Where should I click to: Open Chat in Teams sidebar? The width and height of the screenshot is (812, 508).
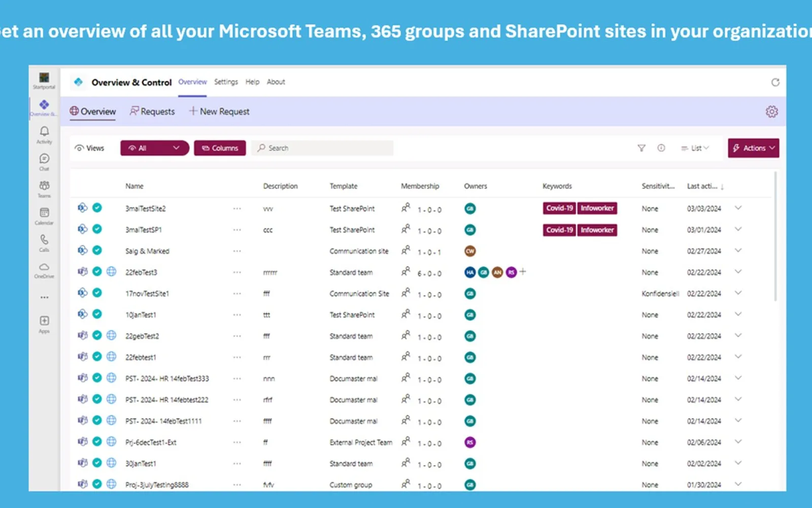[x=44, y=162]
